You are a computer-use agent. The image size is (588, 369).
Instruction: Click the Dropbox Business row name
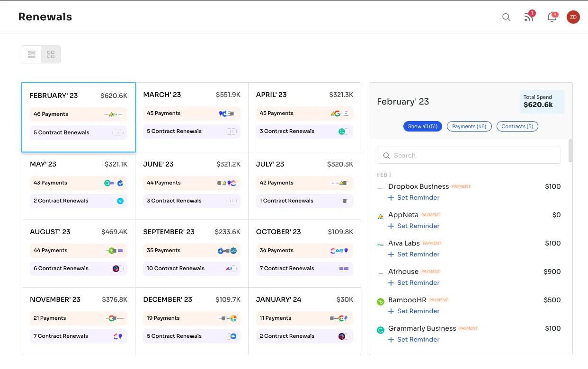pos(419,186)
